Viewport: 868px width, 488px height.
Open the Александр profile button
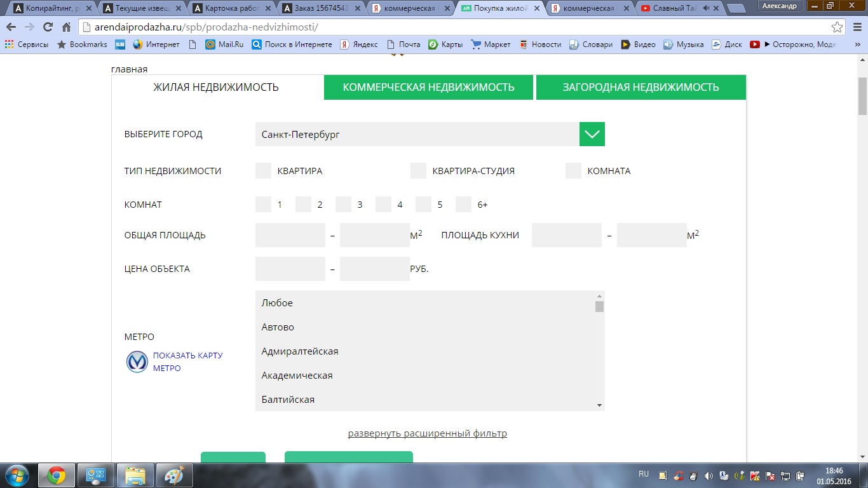click(x=779, y=5)
